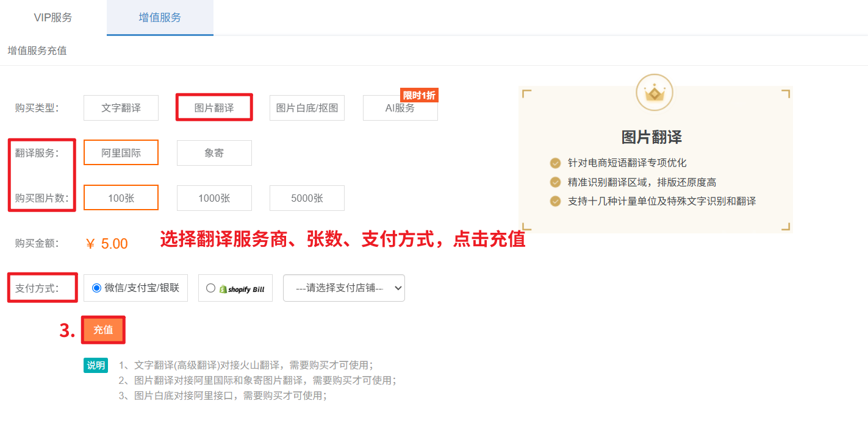Choose 阿里国际 translation service
Screen dimensions: 868x440
(121, 153)
